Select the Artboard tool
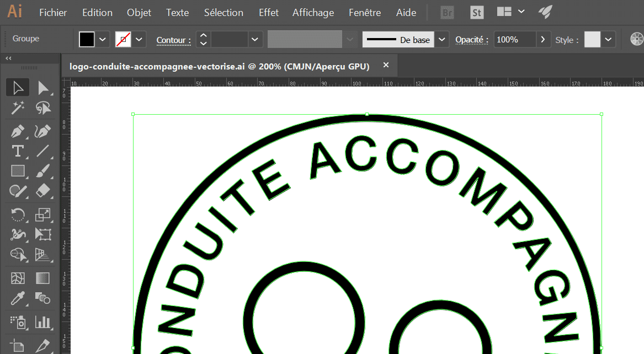The height and width of the screenshot is (354, 644). click(18, 346)
